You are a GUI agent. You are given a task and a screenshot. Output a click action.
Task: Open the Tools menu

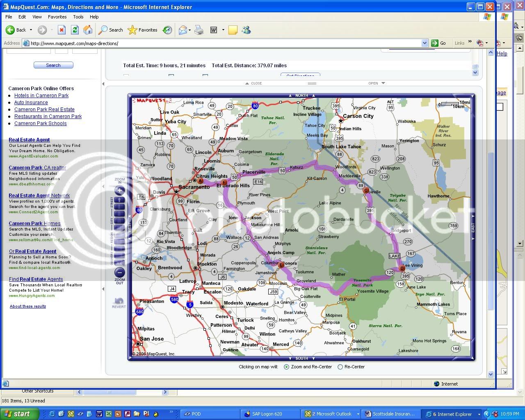(78, 17)
